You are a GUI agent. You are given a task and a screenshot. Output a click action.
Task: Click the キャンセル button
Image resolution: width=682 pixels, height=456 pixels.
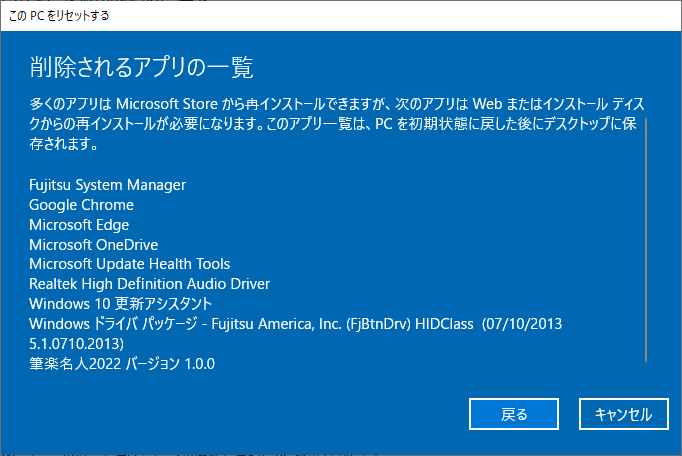623,414
